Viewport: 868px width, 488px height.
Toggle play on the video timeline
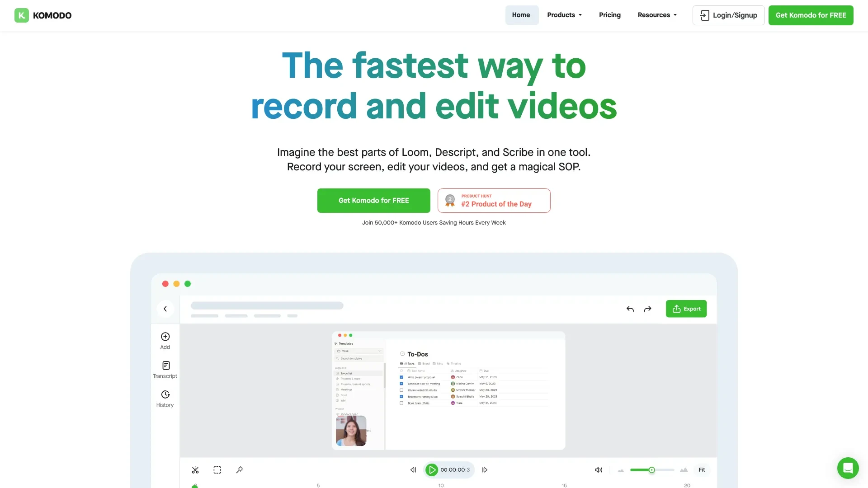point(431,470)
